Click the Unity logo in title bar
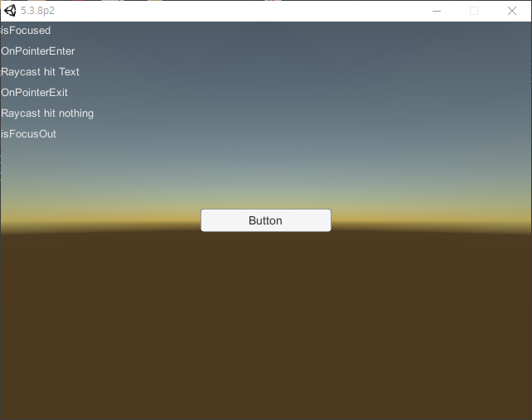This screenshot has width=532, height=420. (10, 11)
